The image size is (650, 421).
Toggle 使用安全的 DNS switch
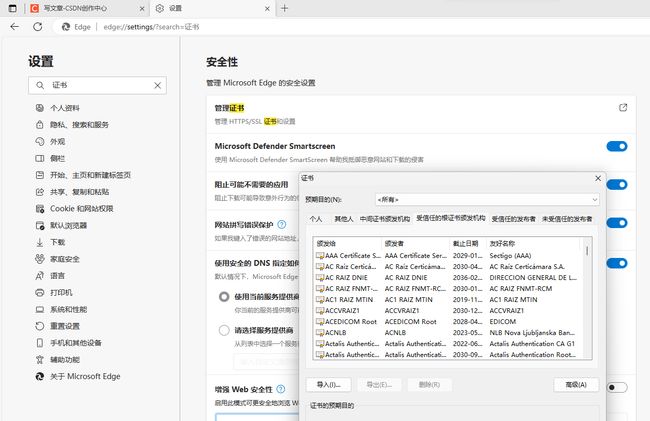[x=617, y=263]
